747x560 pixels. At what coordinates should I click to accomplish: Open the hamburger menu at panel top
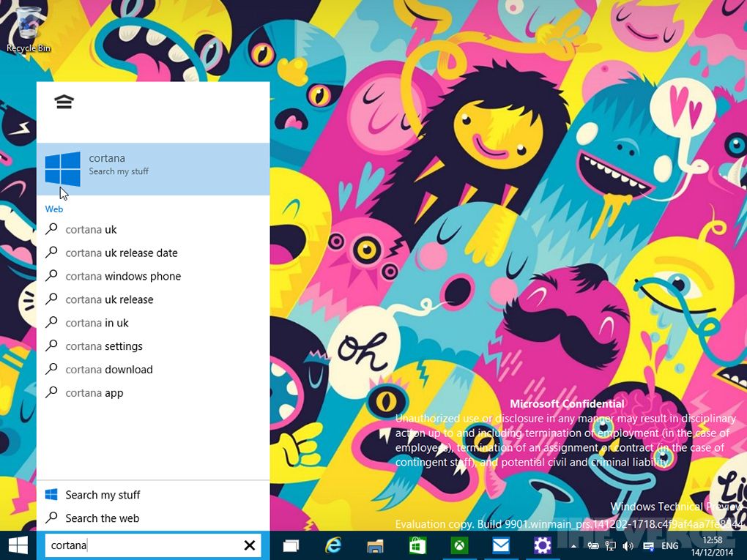pyautogui.click(x=64, y=102)
